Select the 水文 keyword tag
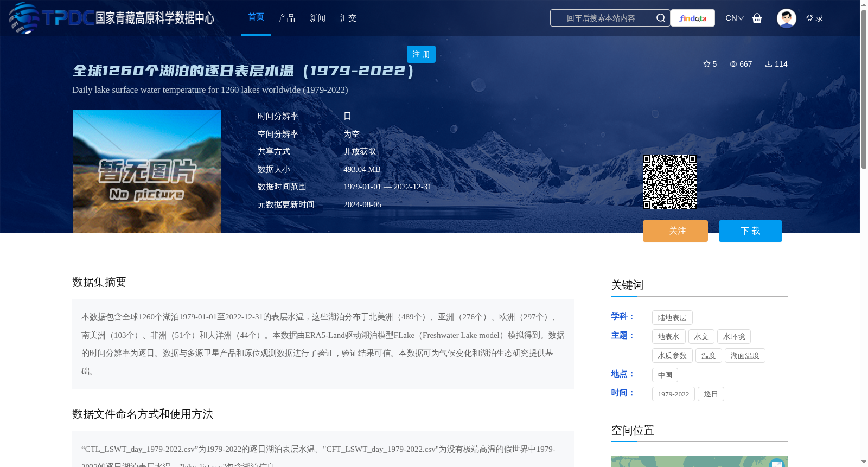Screen dimensions: 868x467 (701, 337)
